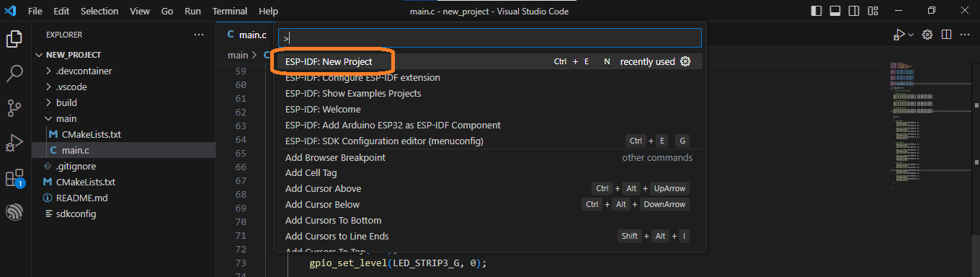The height and width of the screenshot is (277, 980).
Task: Choose Add Browser Breakpoint command
Action: 489,157
